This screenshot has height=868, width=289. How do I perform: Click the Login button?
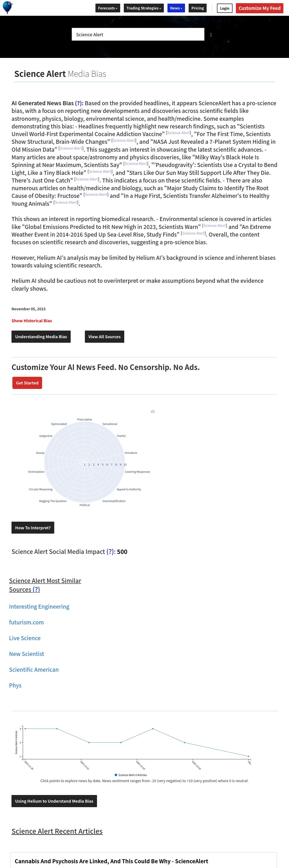[x=224, y=8]
